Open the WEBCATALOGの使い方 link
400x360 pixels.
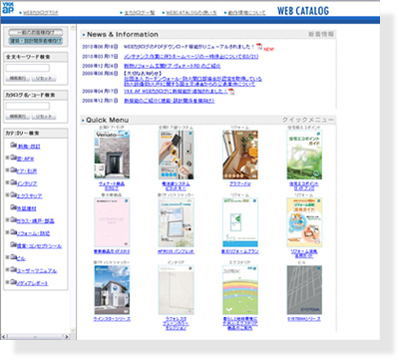click(x=191, y=13)
